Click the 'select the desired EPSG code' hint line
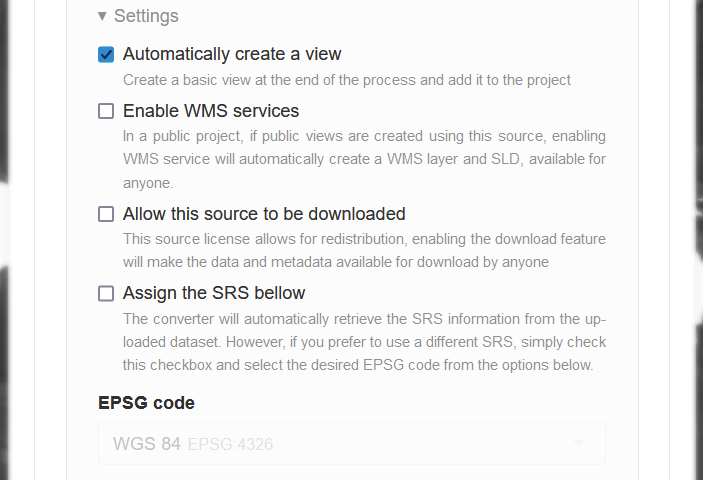 click(x=358, y=365)
